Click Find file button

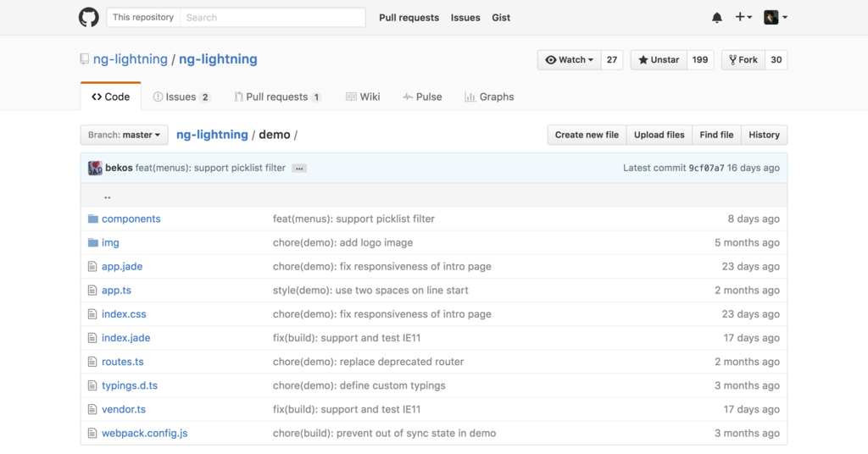(716, 135)
